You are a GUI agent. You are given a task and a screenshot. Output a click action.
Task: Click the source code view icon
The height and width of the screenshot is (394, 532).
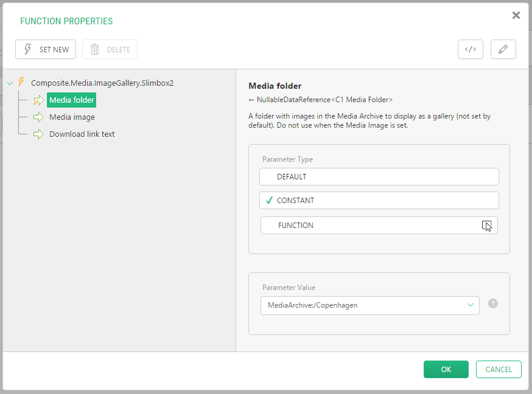[x=470, y=50]
